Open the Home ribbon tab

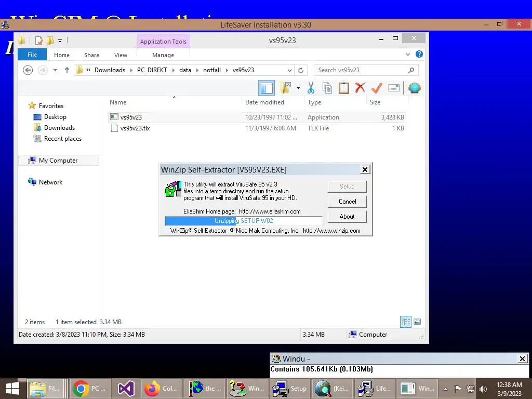pyautogui.click(x=62, y=55)
